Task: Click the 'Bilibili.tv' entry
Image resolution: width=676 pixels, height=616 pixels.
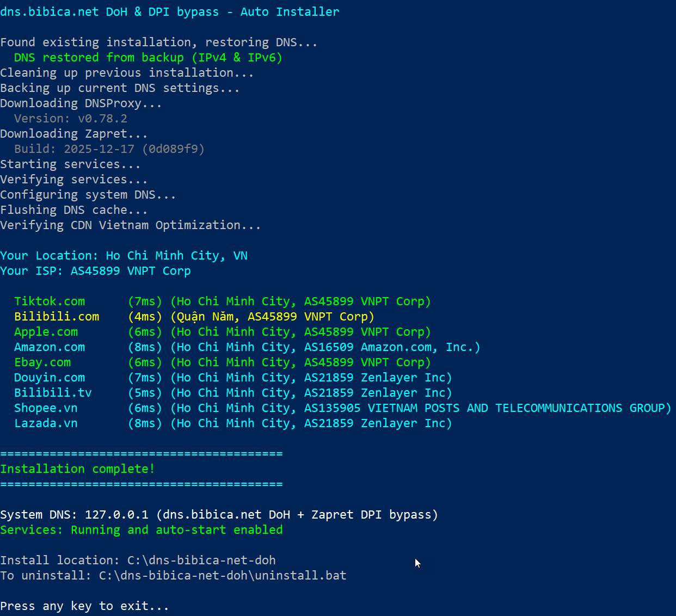Action: [53, 393]
